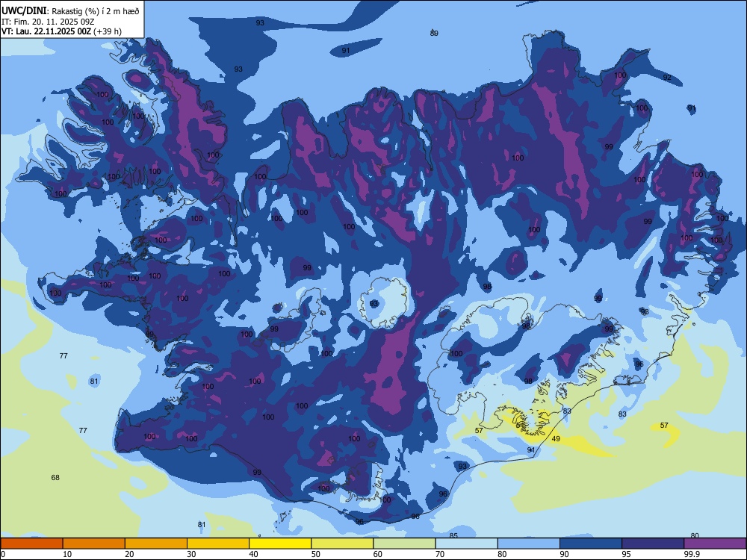The width and height of the screenshot is (747, 560).
Task: Click the value 85 near the legend
Action: point(453,535)
